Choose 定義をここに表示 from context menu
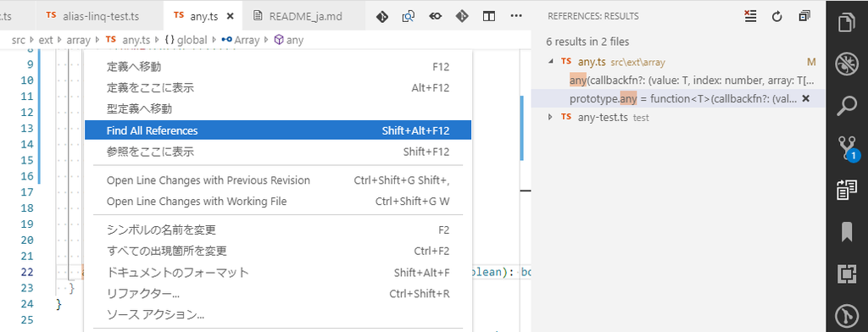Viewport: 868px width, 332px height. pos(278,88)
